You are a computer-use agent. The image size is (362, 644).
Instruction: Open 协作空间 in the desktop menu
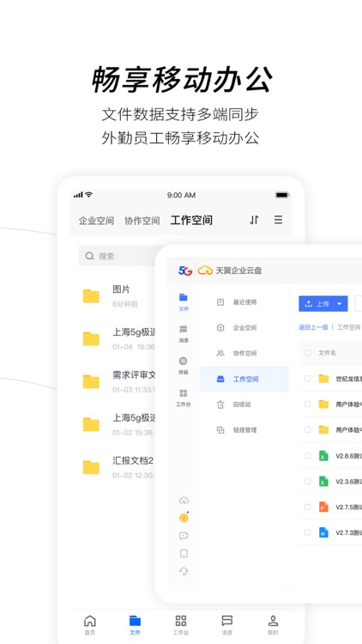[244, 353]
